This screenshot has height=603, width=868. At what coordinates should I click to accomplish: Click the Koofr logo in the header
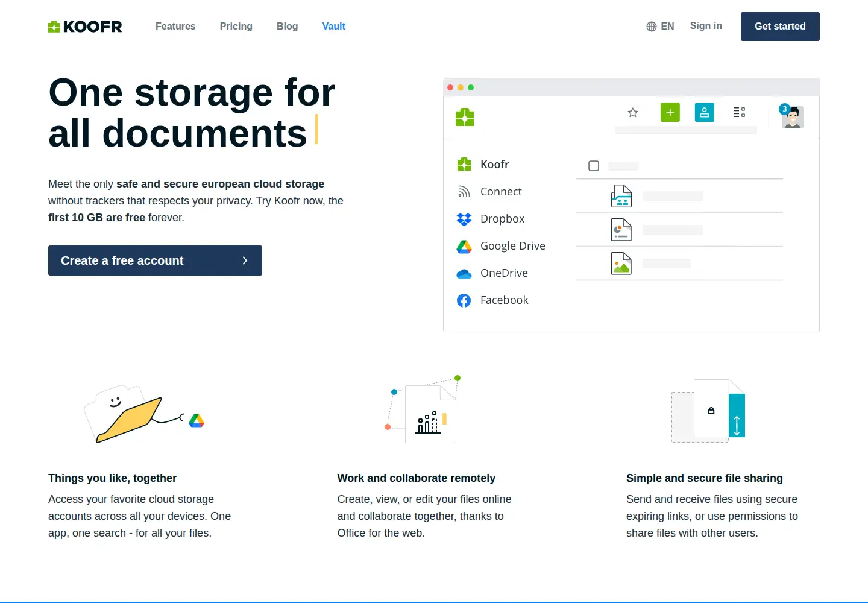(85, 27)
